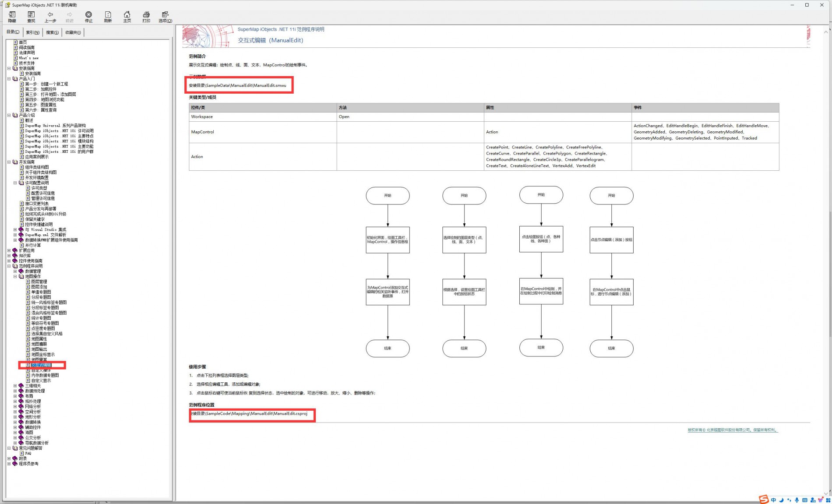Open the 并行计算 topic
Image resolution: width=832 pixels, height=504 pixels.
33,245
